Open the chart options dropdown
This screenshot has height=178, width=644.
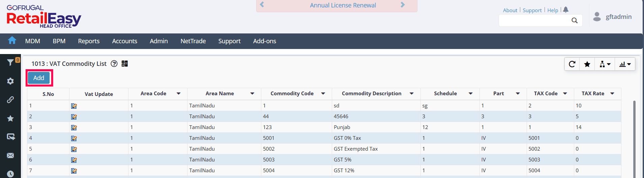[x=625, y=64]
